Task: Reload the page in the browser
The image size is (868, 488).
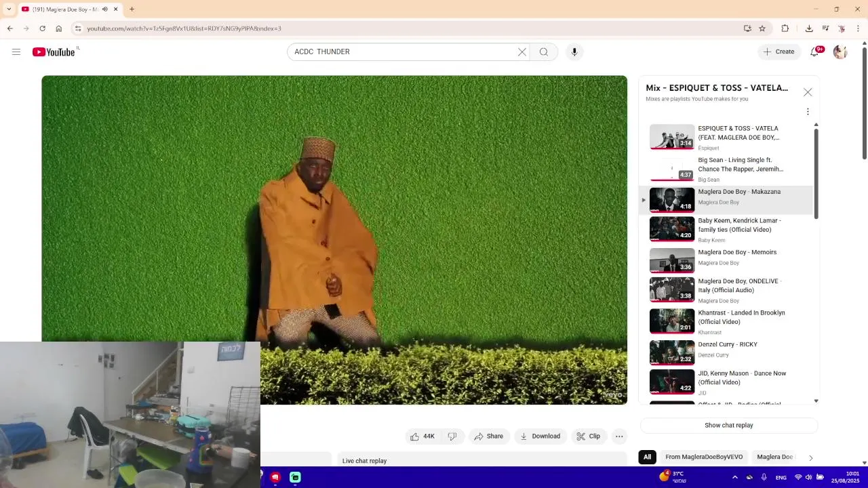Action: [x=42, y=28]
